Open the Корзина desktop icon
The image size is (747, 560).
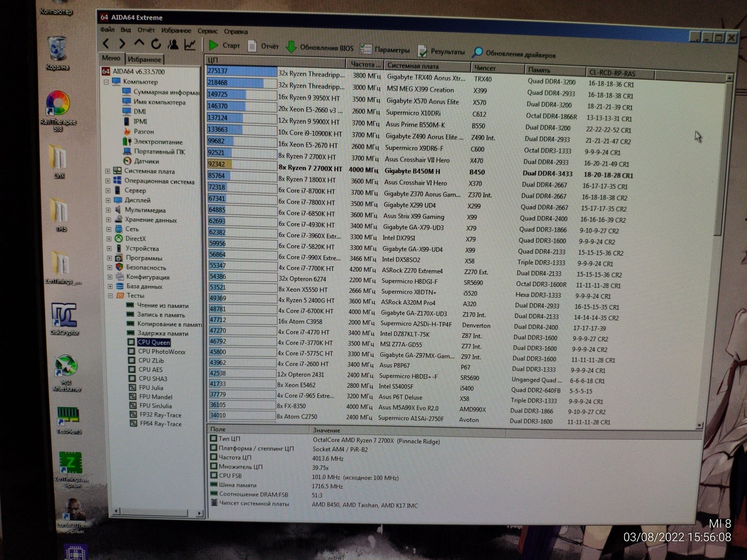click(57, 53)
